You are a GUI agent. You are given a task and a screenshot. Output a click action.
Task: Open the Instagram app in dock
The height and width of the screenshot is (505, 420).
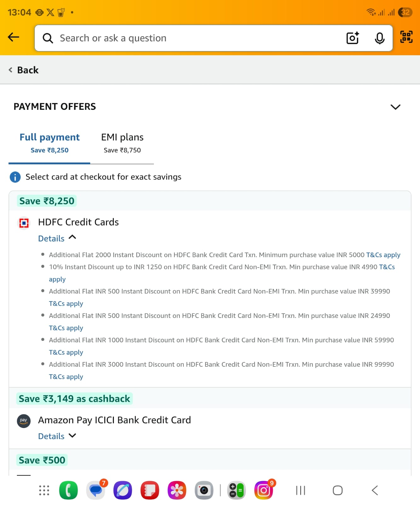coord(264,490)
